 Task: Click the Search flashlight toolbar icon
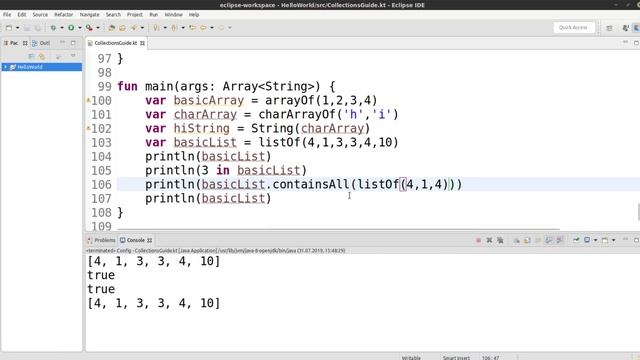tap(133, 28)
